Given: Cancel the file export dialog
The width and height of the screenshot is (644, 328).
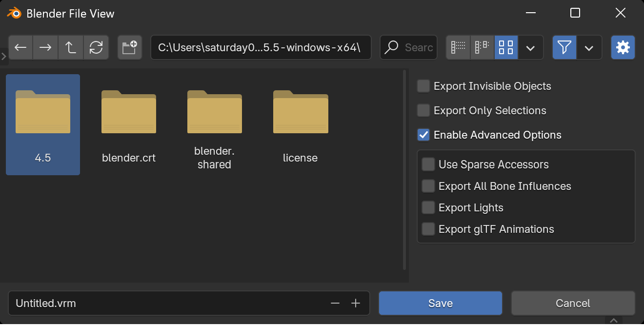Looking at the screenshot, I should (x=573, y=304).
